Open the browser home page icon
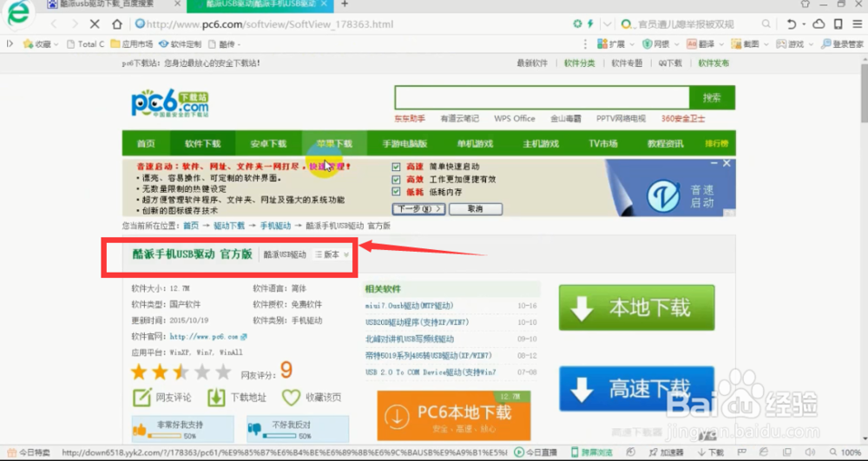Viewport: 868px width, 461px height. (x=117, y=24)
